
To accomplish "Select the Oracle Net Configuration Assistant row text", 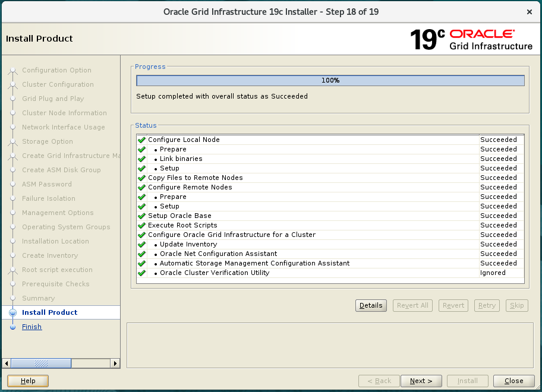I will (x=218, y=254).
